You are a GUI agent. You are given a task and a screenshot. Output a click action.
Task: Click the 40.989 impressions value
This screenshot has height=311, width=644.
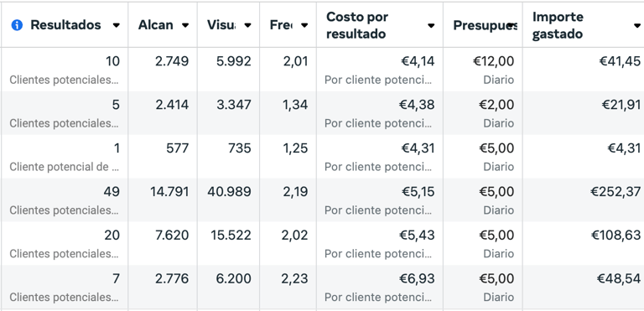(x=229, y=192)
